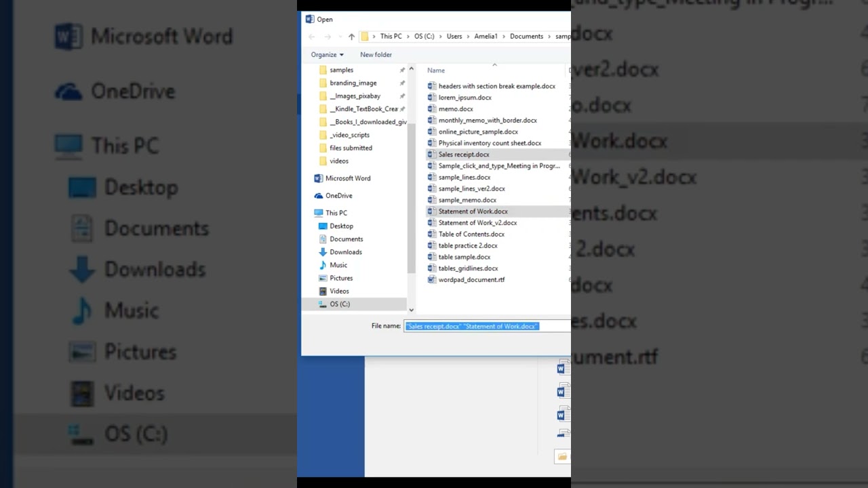Click the pin icon beside branding_image folder
868x488 pixels.
tap(402, 83)
